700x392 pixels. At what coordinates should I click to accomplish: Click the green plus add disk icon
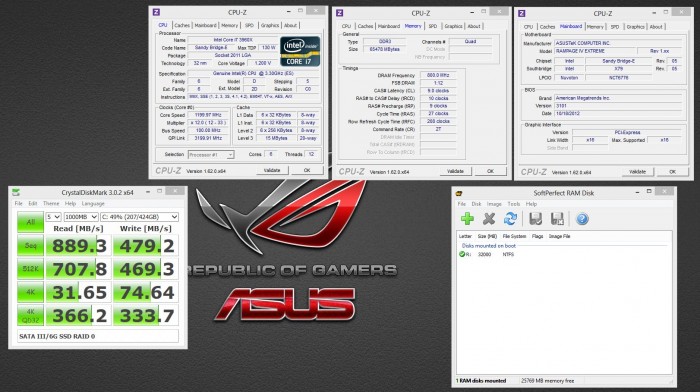467,219
